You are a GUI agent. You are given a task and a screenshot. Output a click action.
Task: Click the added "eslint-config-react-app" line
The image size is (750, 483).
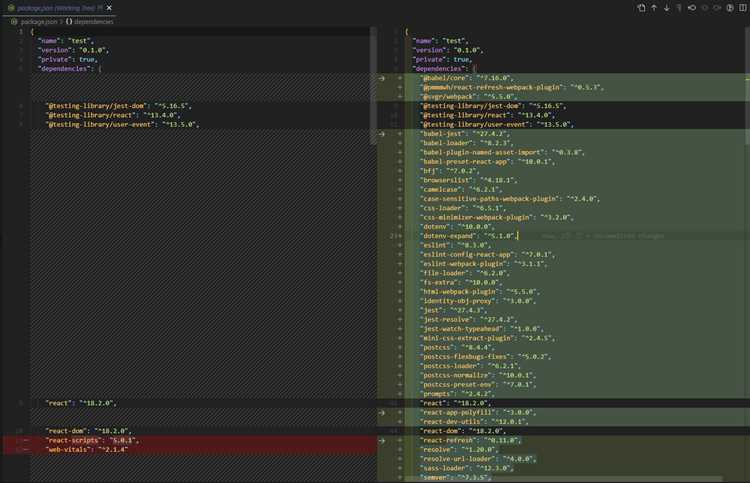point(488,254)
